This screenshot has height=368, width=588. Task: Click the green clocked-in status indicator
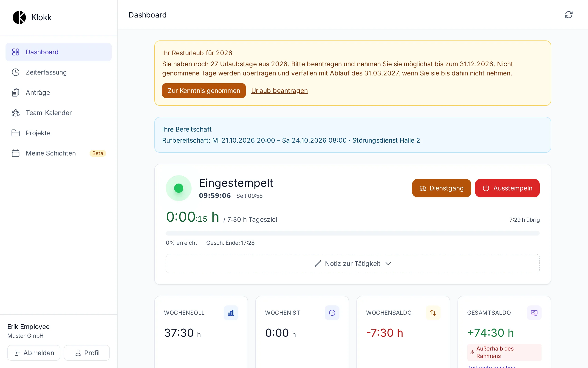click(179, 188)
